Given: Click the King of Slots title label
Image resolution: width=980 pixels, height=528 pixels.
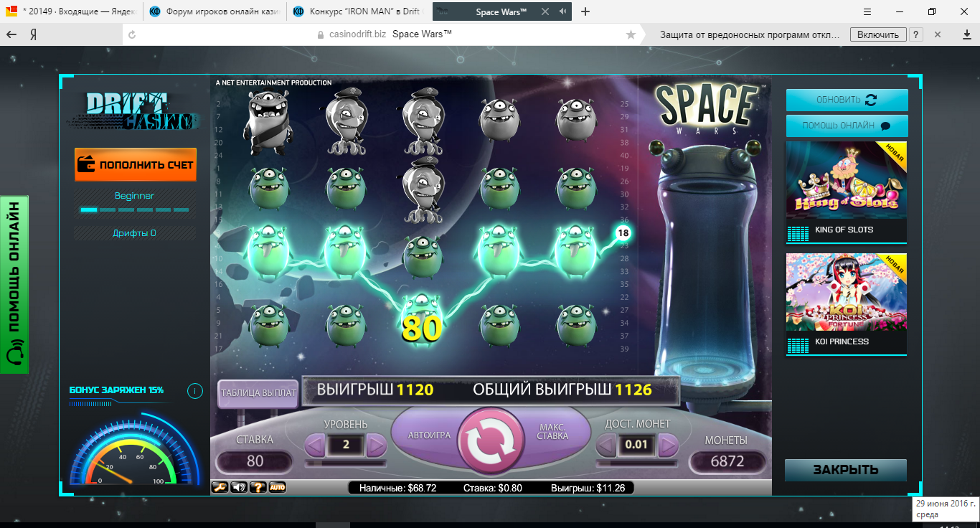Looking at the screenshot, I should pyautogui.click(x=844, y=230).
